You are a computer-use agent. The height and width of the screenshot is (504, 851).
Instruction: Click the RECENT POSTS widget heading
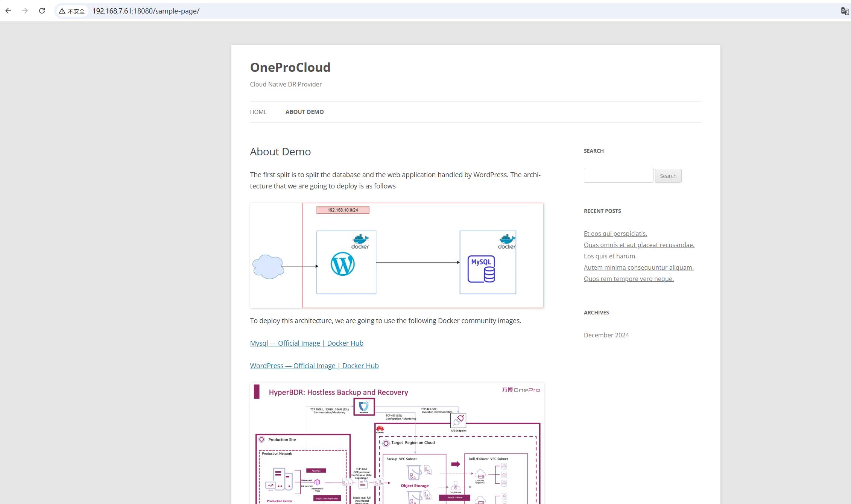[602, 211]
